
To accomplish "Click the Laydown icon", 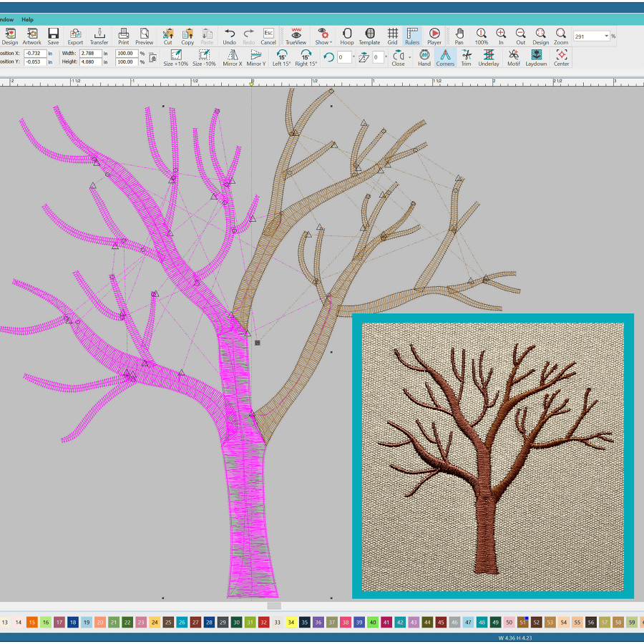I will (536, 58).
